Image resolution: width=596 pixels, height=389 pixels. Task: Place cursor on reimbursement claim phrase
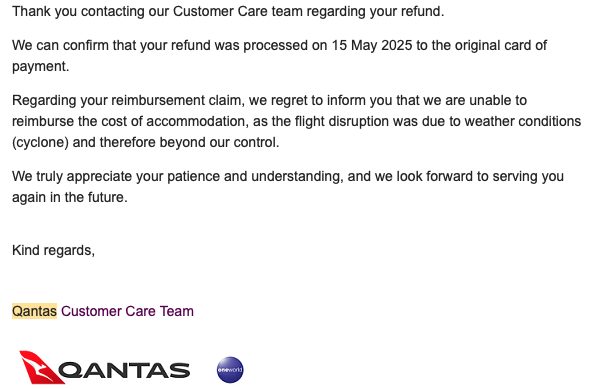tap(176, 100)
